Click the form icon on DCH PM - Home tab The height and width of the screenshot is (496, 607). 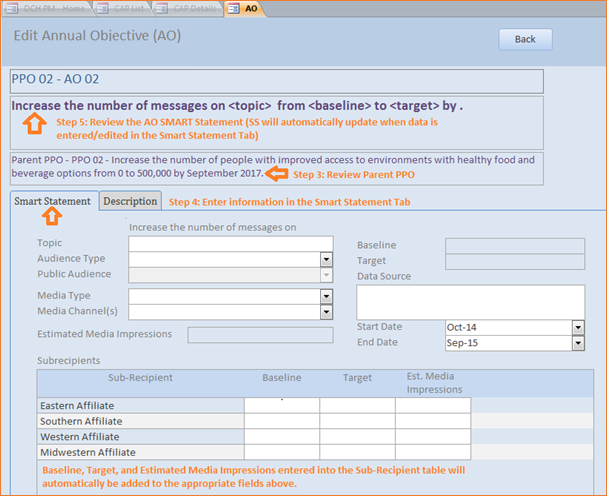[x=12, y=9]
